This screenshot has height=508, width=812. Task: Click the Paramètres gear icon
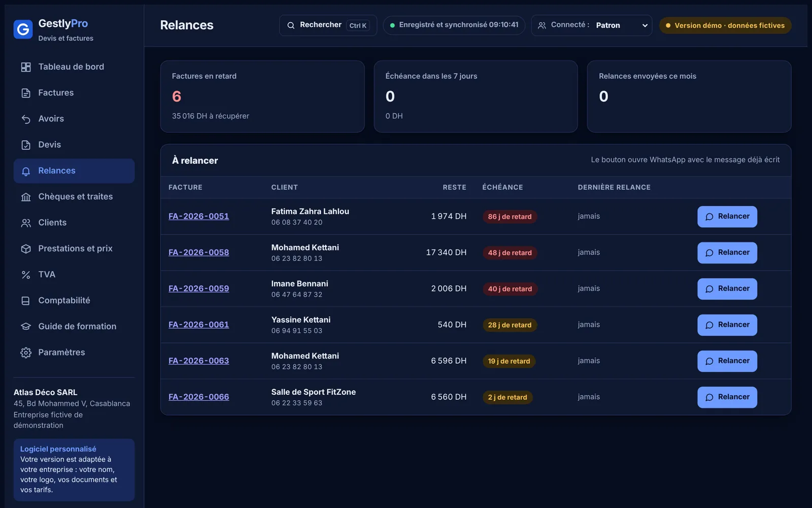tap(26, 353)
